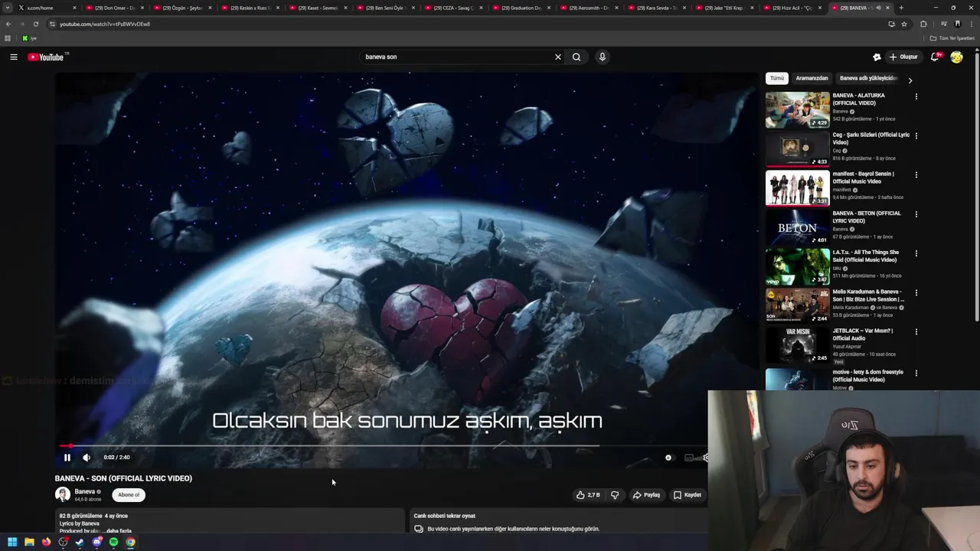Open options for t.A.T.u. video

coord(916,253)
